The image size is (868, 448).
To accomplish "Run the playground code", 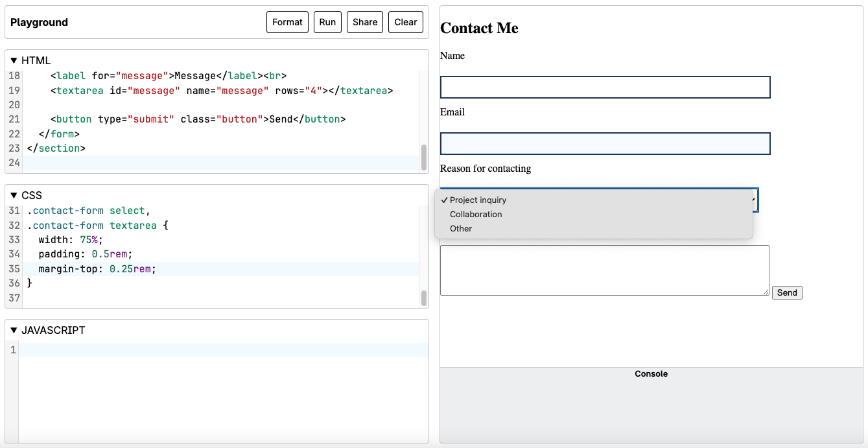I will tap(327, 22).
